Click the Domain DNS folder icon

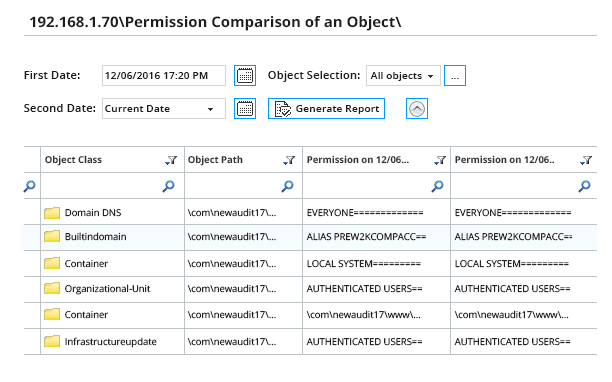coord(52,213)
